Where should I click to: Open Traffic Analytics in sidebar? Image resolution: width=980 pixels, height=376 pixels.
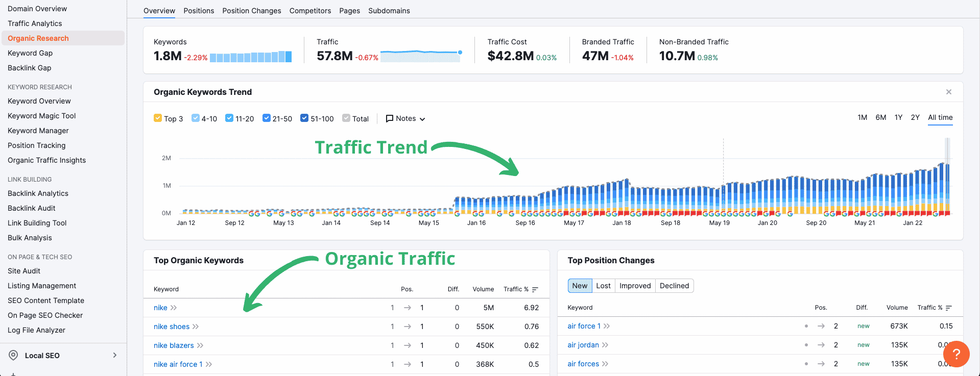35,23
